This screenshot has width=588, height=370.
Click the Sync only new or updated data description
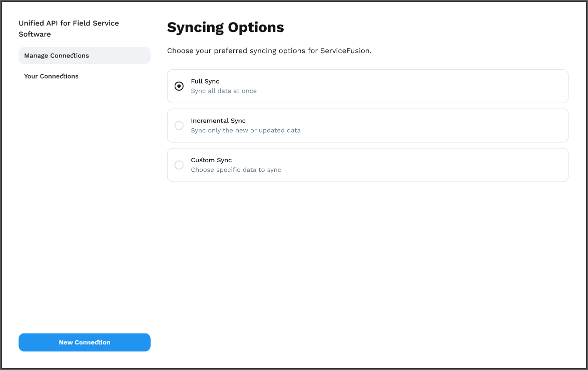pos(246,130)
